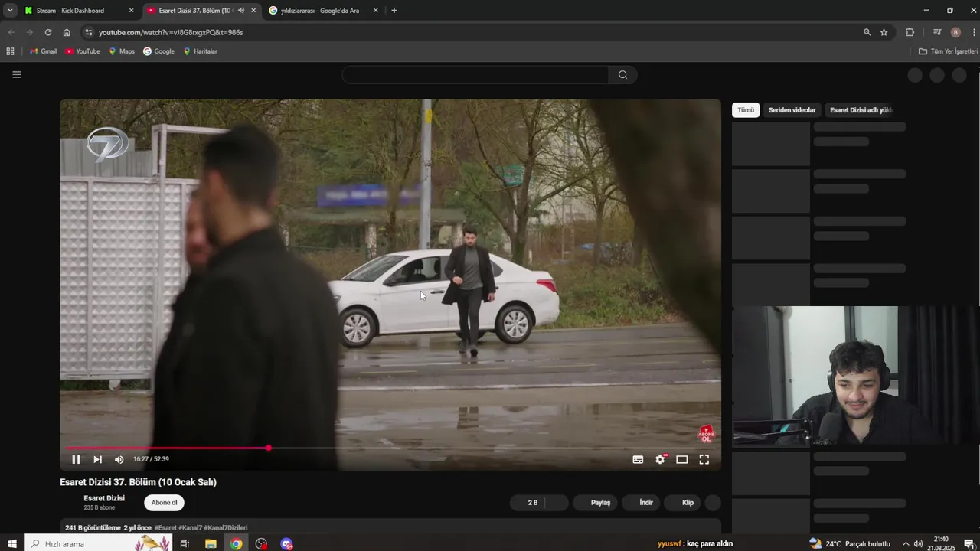Open the more actions button beside Klip

713,503
